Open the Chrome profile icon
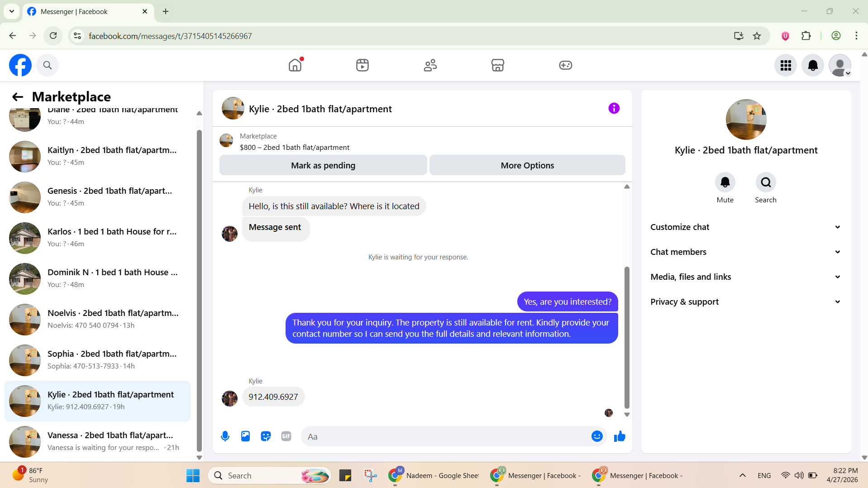 (836, 36)
